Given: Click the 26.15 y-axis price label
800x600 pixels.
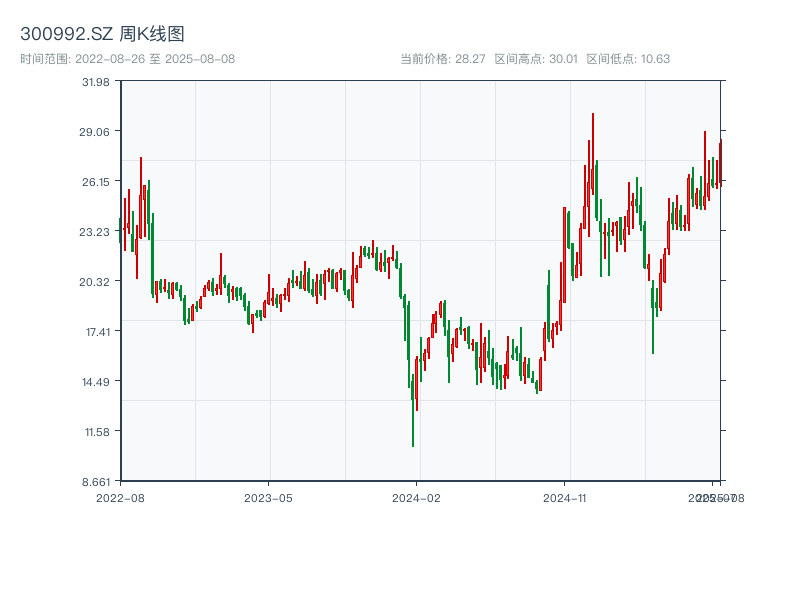Looking at the screenshot, I should click(x=96, y=182).
